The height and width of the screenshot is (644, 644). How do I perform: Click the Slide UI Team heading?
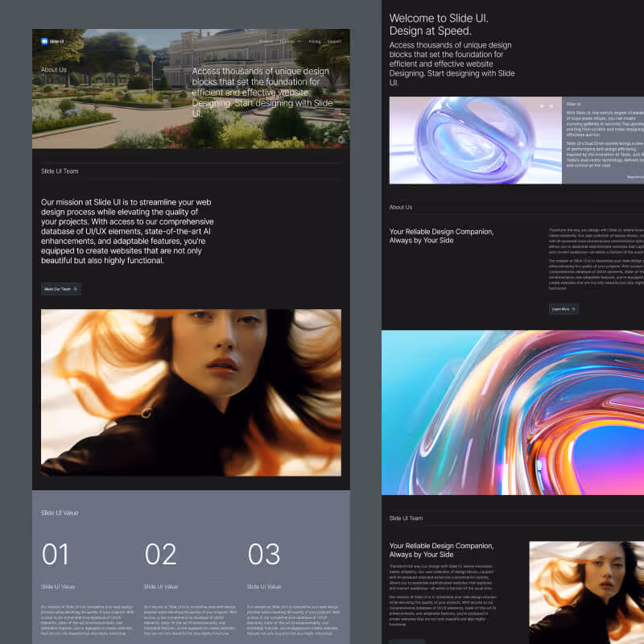click(58, 171)
